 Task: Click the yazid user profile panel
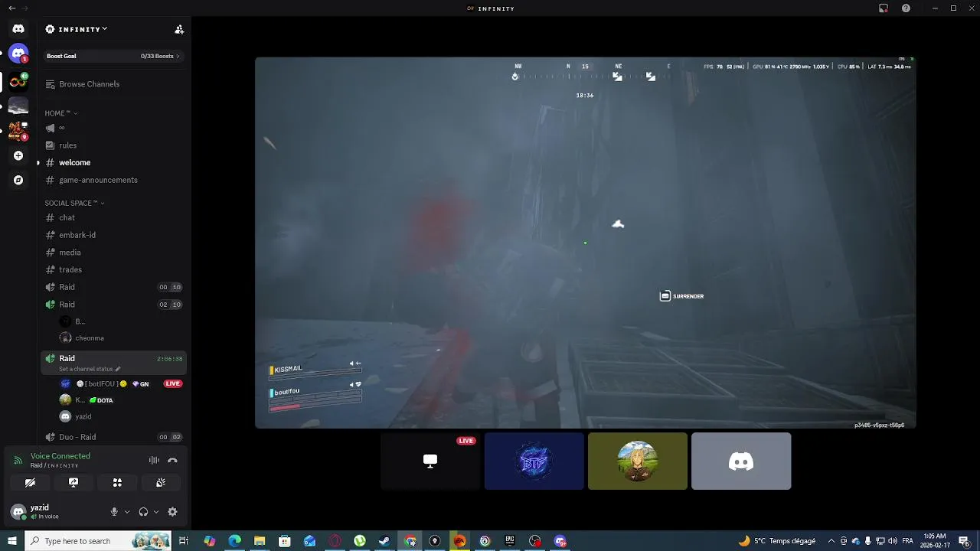57,512
